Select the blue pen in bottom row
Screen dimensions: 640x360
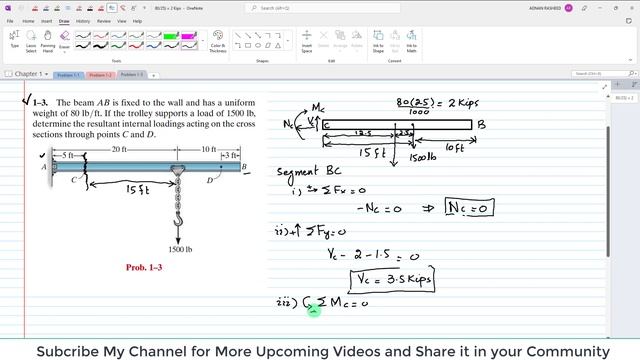click(x=154, y=45)
